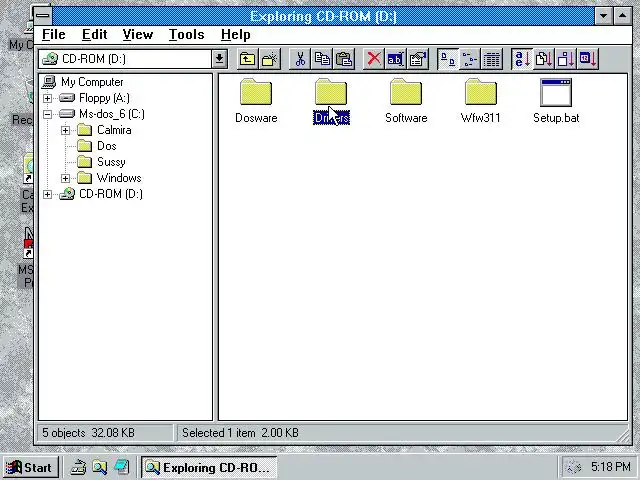Expand the Floppy (A:) tree node
640x480 pixels.
tap(47, 98)
